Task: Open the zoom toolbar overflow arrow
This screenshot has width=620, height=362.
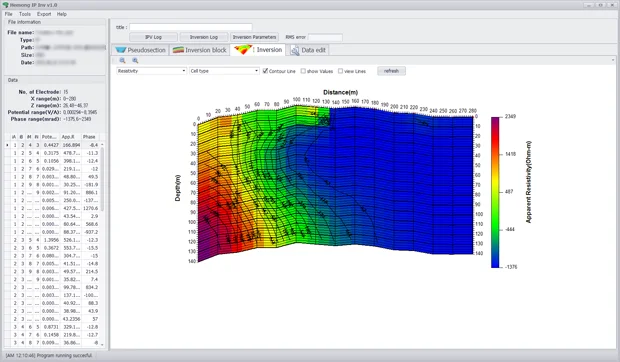Action: point(613,60)
